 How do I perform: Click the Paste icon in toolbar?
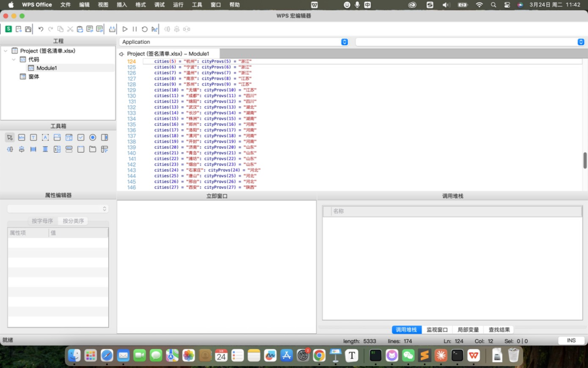point(79,29)
